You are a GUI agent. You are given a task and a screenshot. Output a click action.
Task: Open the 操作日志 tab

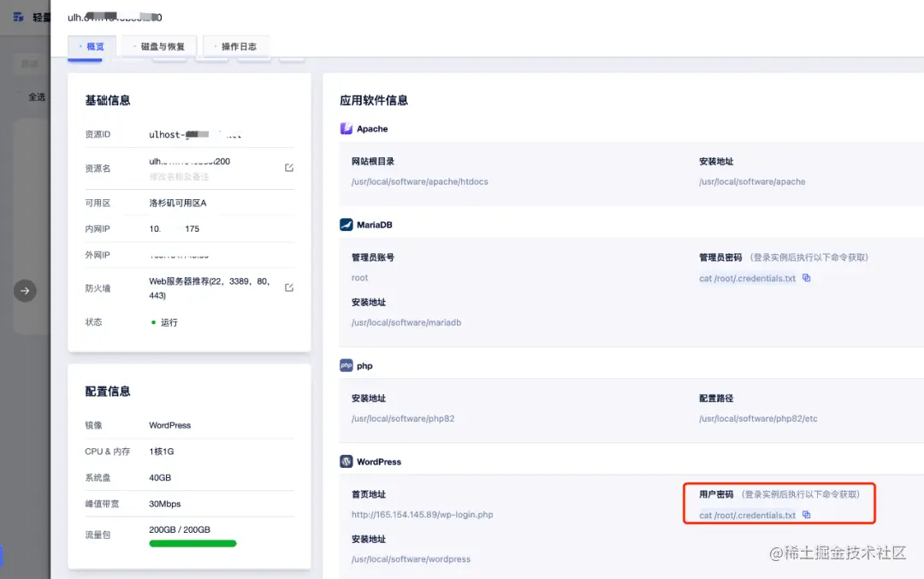[236, 46]
